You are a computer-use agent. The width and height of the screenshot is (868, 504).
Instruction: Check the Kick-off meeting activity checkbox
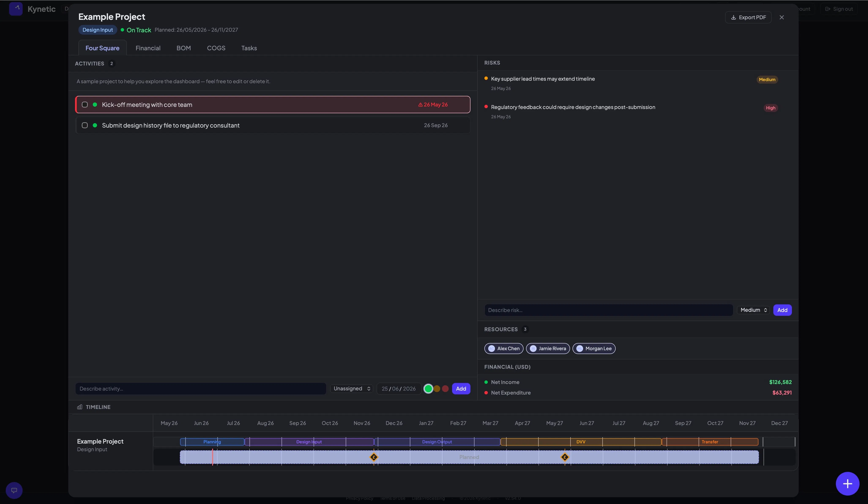pos(85,105)
